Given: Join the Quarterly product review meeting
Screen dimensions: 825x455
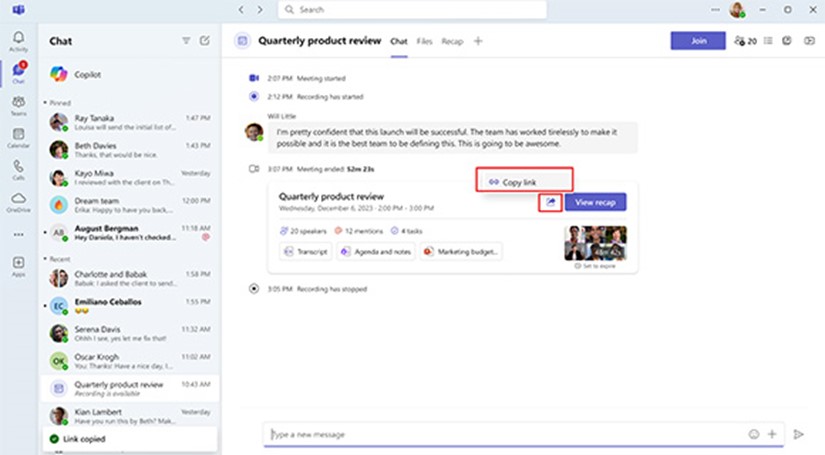Looking at the screenshot, I should [x=698, y=41].
